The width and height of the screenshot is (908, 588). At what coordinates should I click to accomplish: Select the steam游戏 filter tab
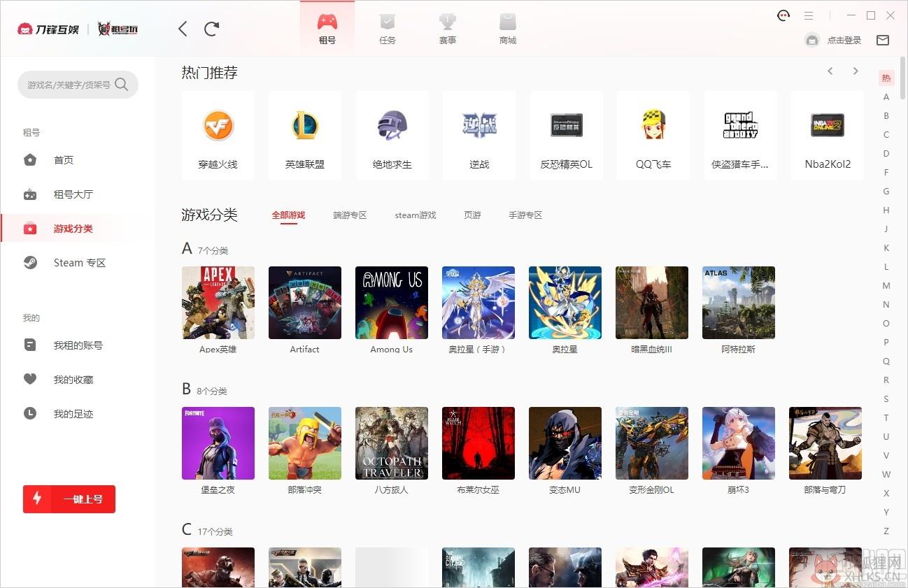(416, 215)
